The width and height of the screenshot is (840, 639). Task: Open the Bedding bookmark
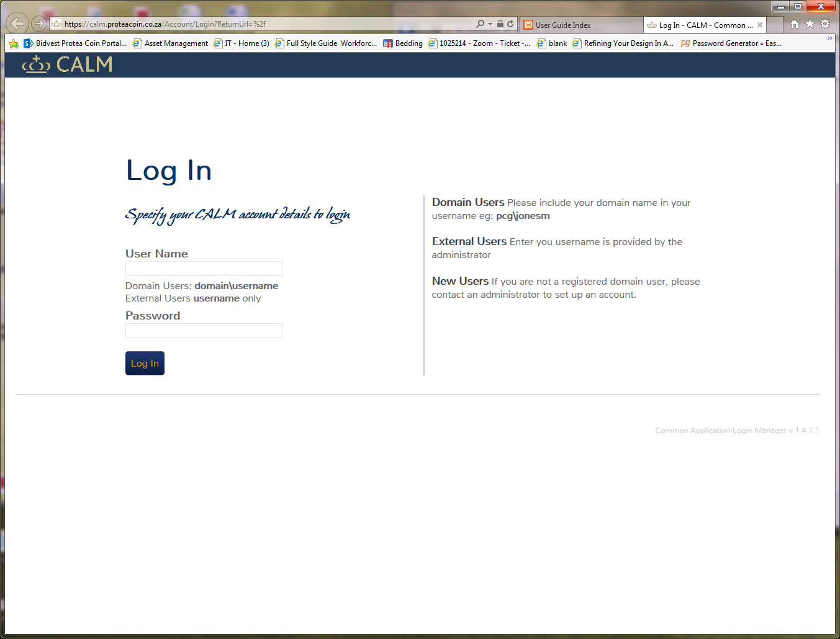[x=403, y=43]
